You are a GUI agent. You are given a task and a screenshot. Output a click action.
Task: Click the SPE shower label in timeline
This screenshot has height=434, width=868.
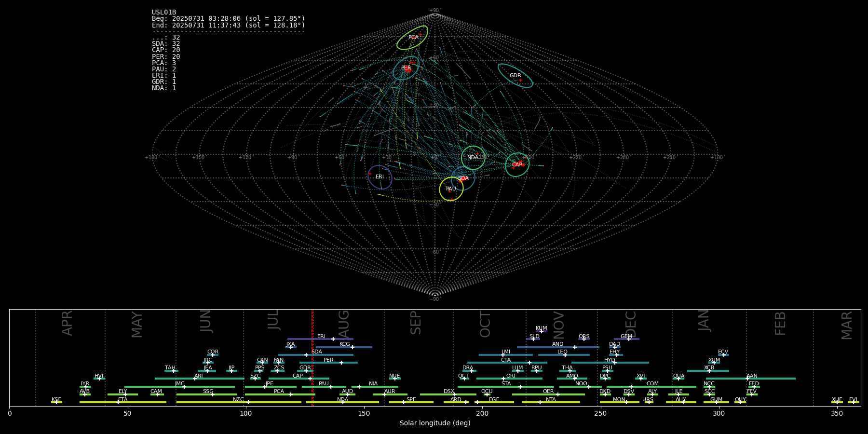(411, 400)
